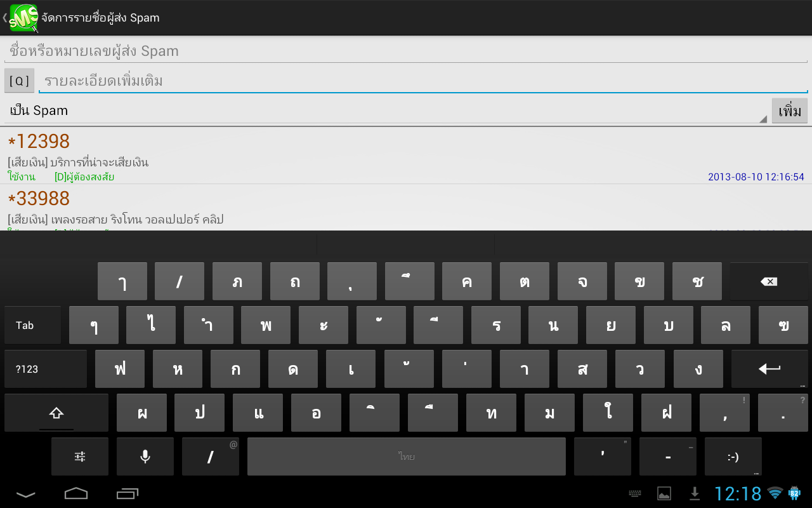Screen dimensions: 812x508
Task: Tap the บ key on the keyboard
Action: tap(669, 325)
